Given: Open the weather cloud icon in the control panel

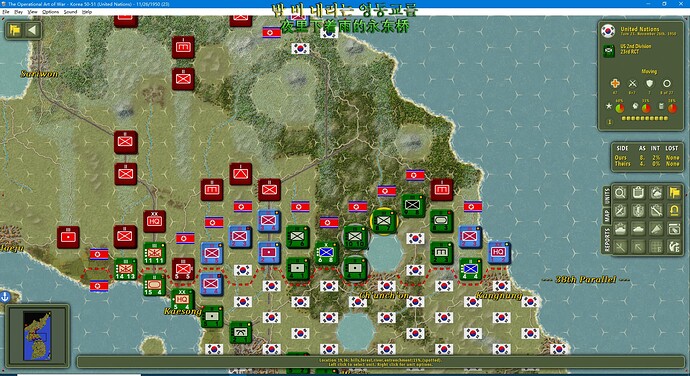Looking at the screenshot, I should [656, 193].
